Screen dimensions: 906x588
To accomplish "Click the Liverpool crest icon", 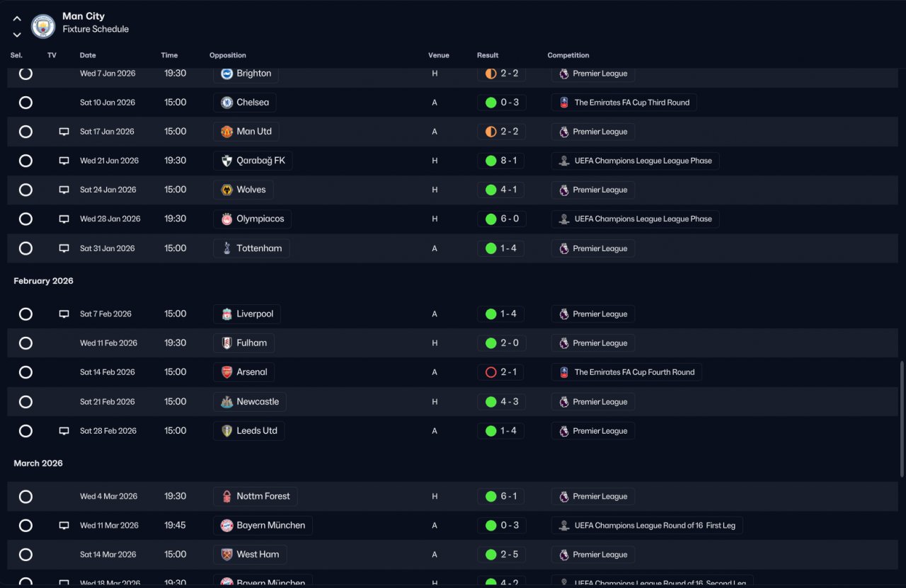I will [226, 314].
